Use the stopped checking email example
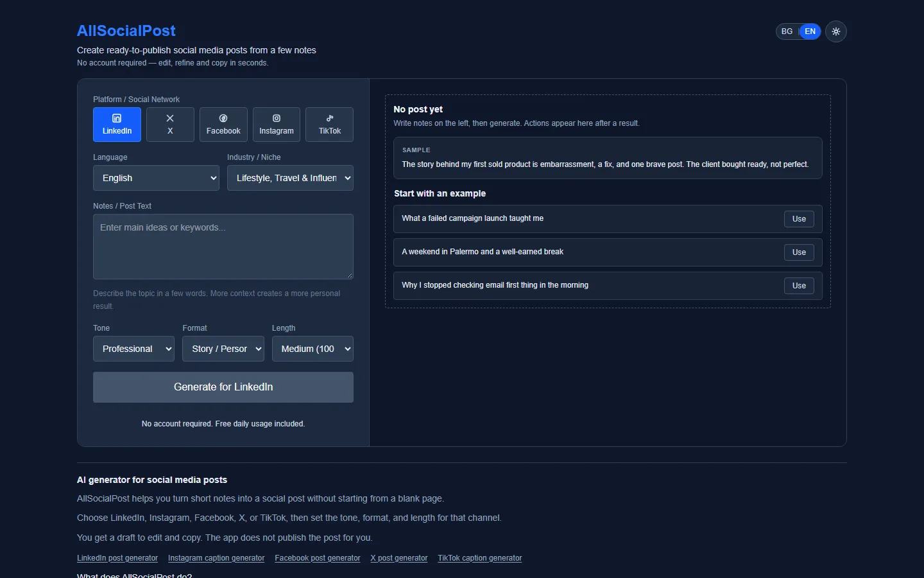The image size is (924, 578). [x=799, y=286]
